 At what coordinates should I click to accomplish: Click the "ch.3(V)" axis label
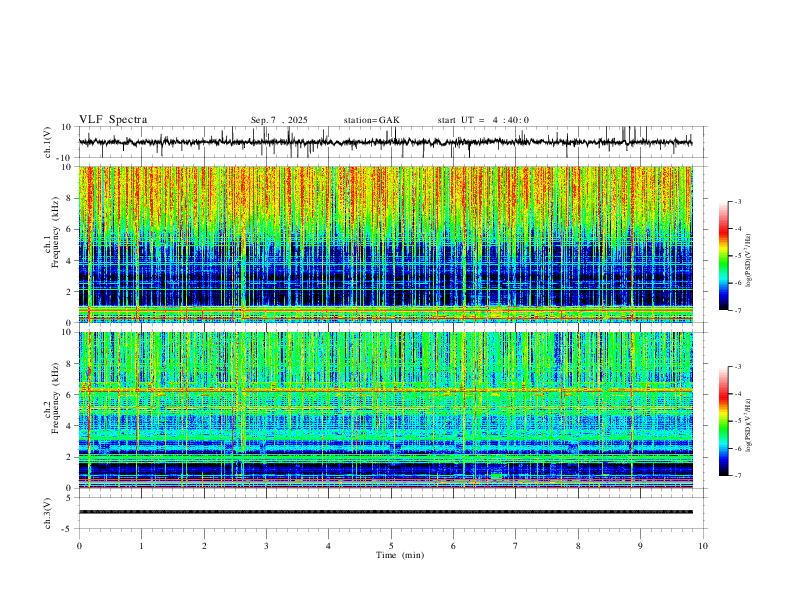pyautogui.click(x=49, y=514)
